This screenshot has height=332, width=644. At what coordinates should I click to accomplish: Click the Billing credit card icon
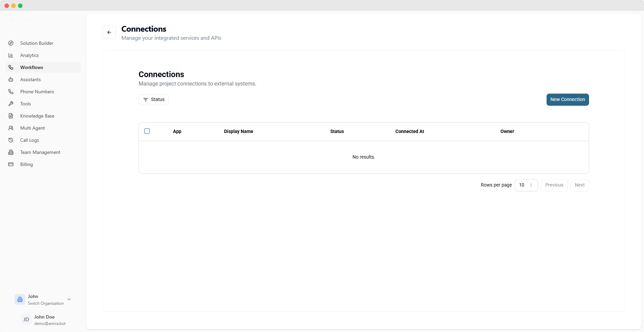11,164
